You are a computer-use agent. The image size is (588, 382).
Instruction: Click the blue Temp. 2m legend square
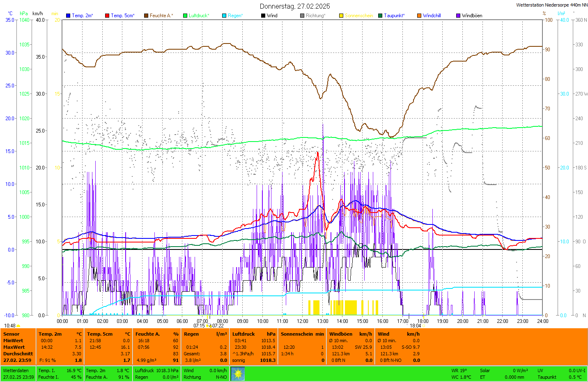click(x=68, y=16)
